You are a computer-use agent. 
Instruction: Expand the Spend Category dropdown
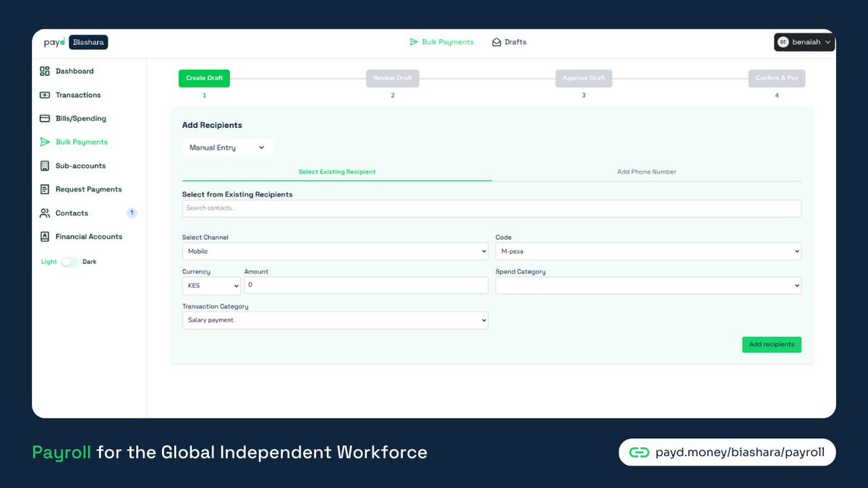click(647, 285)
